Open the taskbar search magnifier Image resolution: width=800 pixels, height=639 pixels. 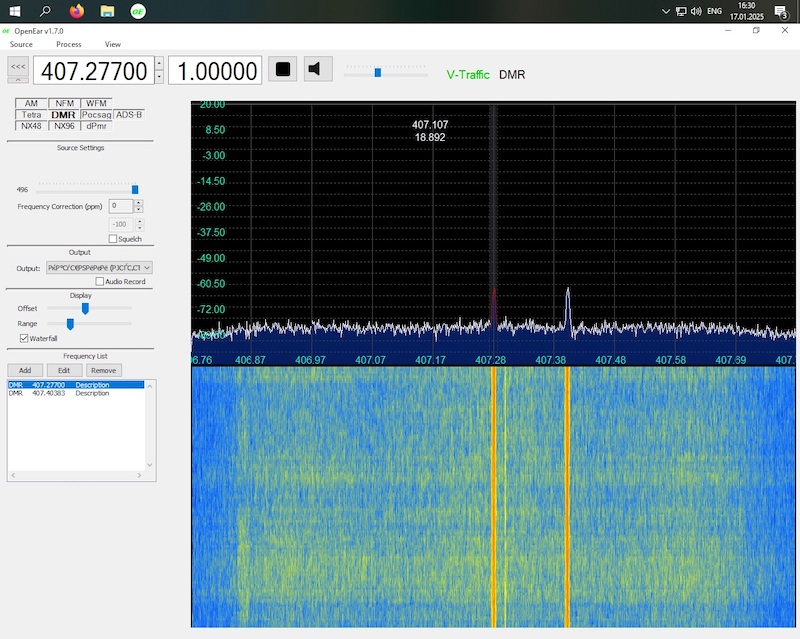tap(46, 11)
